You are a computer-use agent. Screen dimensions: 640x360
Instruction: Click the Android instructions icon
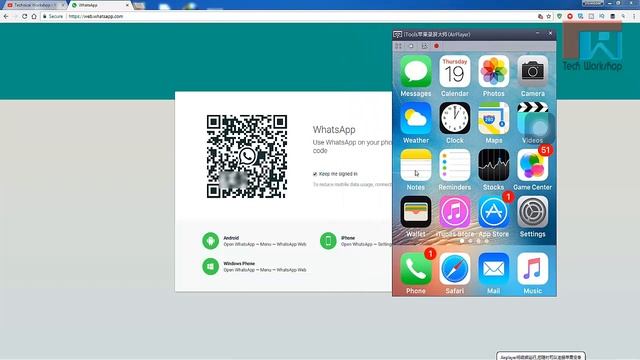point(211,241)
